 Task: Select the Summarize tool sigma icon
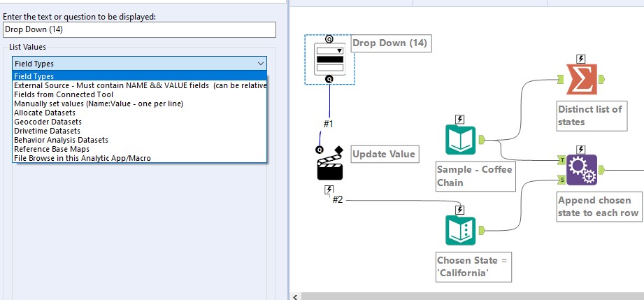581,79
